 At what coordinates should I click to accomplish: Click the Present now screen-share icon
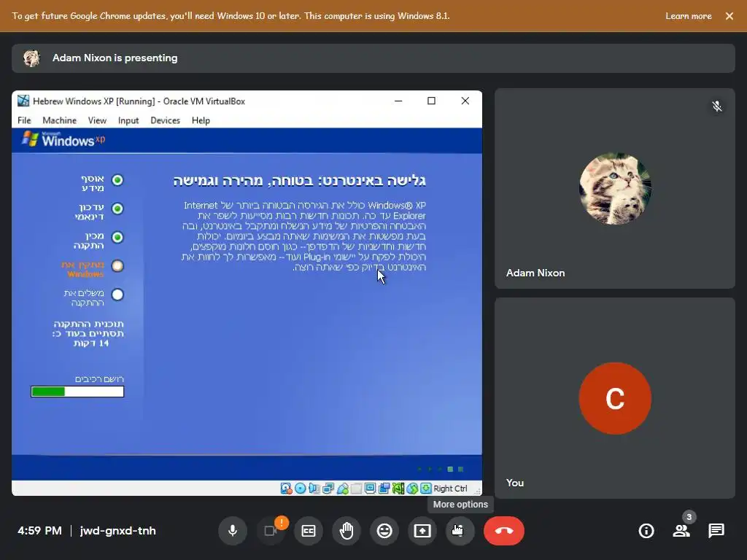coord(422,531)
